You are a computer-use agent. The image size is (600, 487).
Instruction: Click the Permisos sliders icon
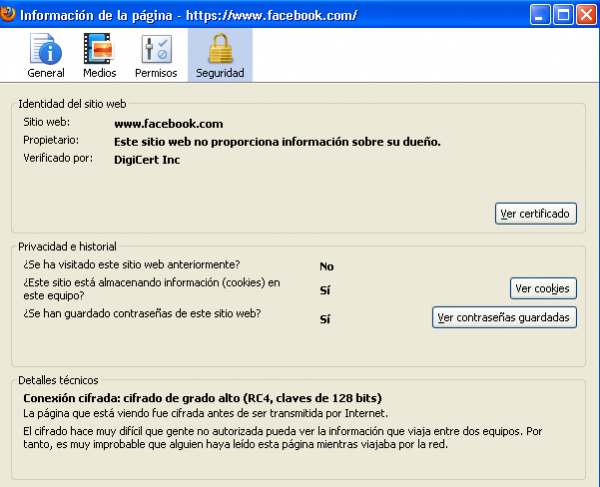pos(156,48)
